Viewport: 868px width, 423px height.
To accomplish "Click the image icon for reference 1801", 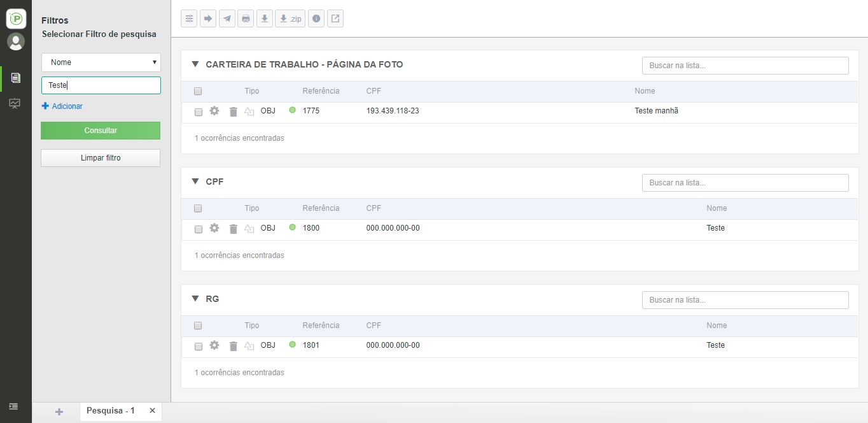I will click(x=249, y=346).
